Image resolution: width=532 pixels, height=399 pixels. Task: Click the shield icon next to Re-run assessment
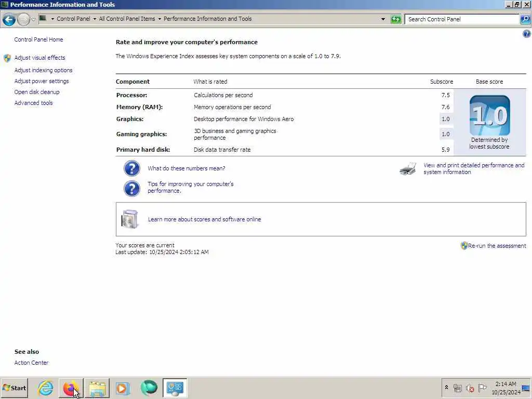coord(464,246)
